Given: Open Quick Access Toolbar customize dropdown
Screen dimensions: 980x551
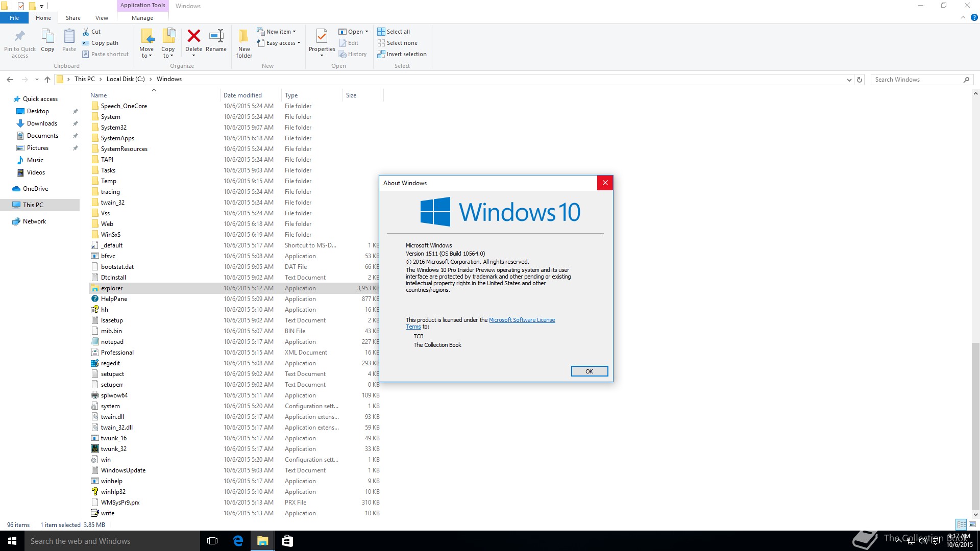Looking at the screenshot, I should [x=42, y=6].
